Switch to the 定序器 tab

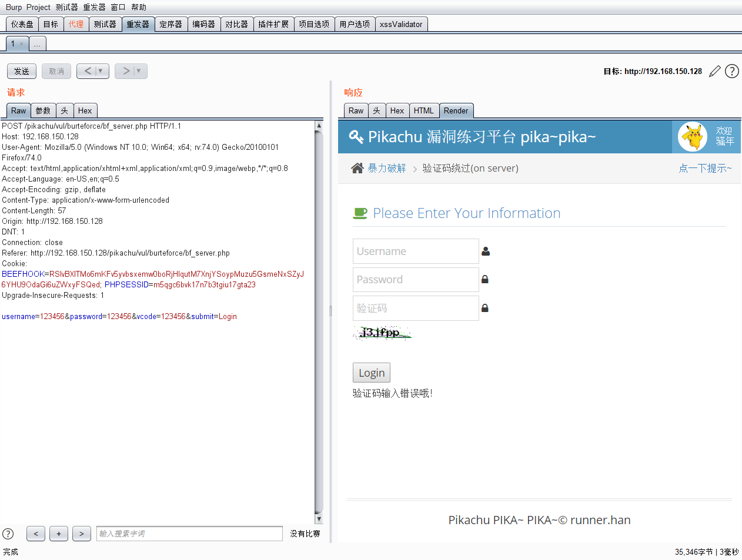[171, 24]
